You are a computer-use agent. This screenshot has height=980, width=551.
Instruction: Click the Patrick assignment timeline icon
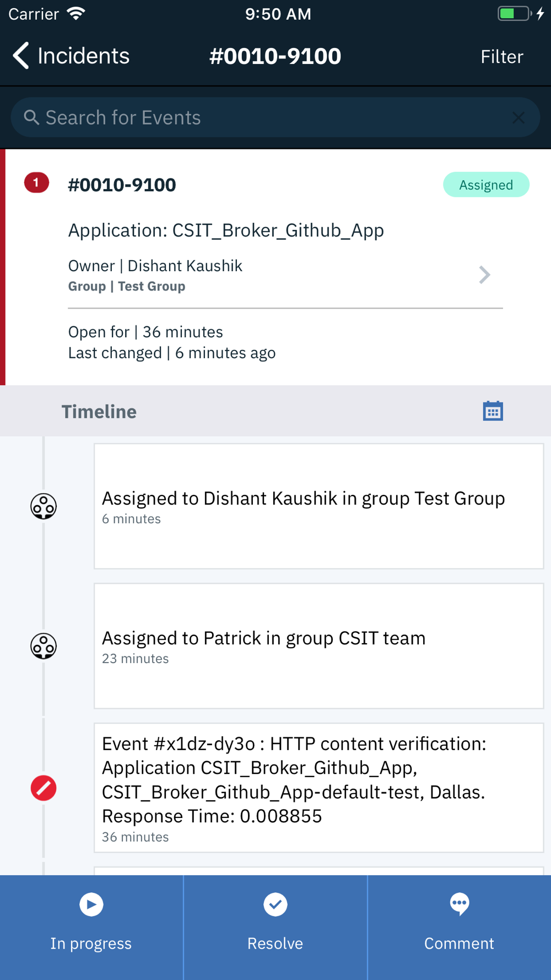point(44,646)
